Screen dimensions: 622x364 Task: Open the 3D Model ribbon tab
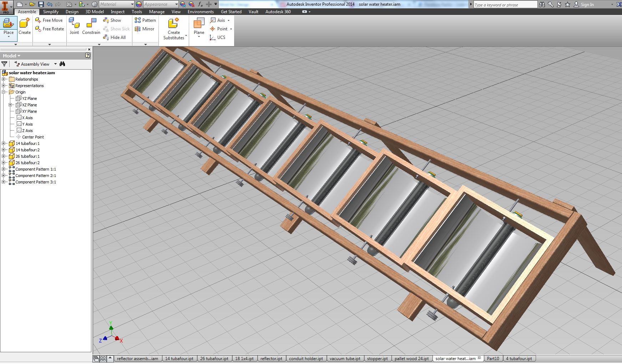pos(95,12)
